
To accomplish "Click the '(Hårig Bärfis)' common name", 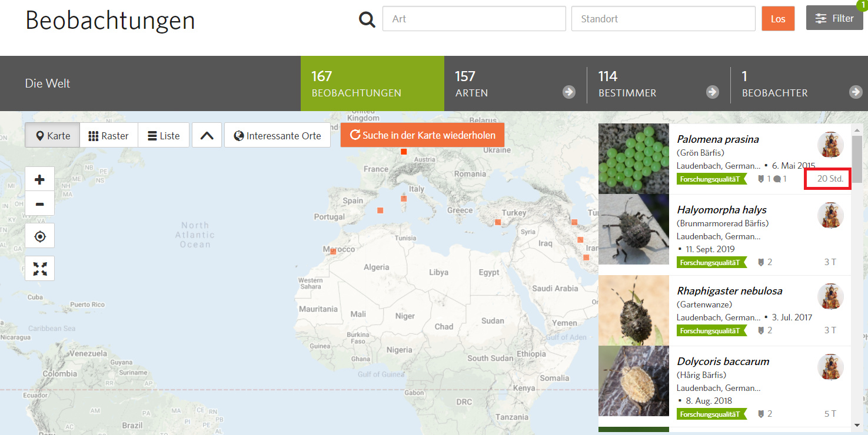I will (x=701, y=375).
